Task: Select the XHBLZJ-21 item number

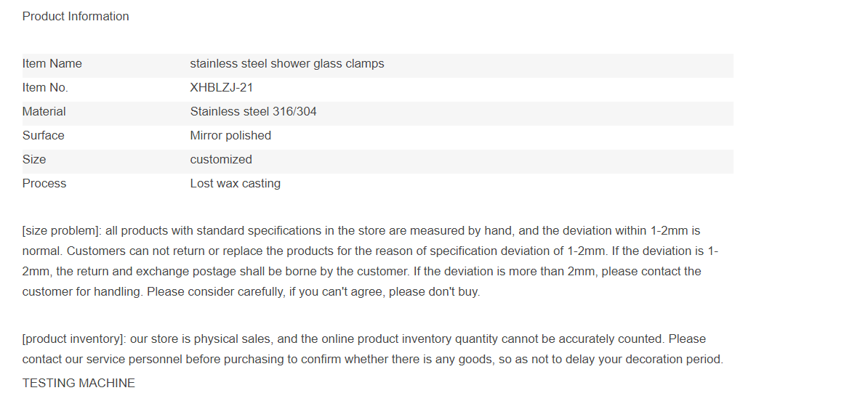Action: pyautogui.click(x=222, y=88)
